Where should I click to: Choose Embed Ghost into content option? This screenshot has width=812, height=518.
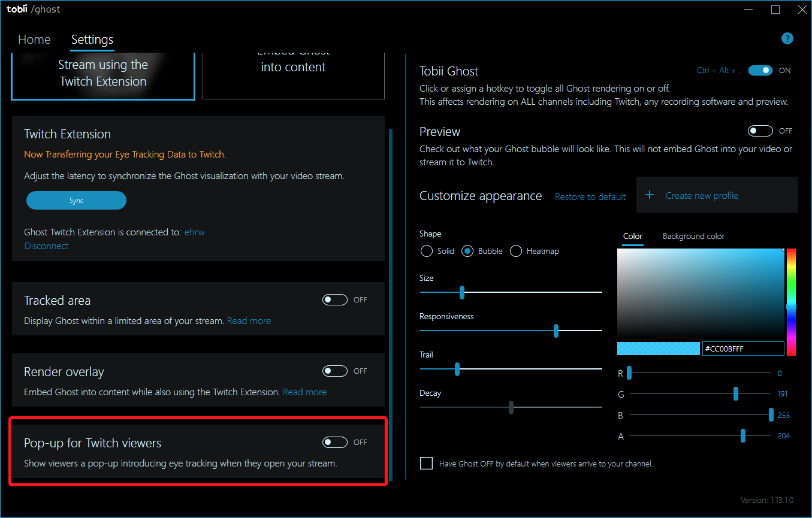point(294,75)
